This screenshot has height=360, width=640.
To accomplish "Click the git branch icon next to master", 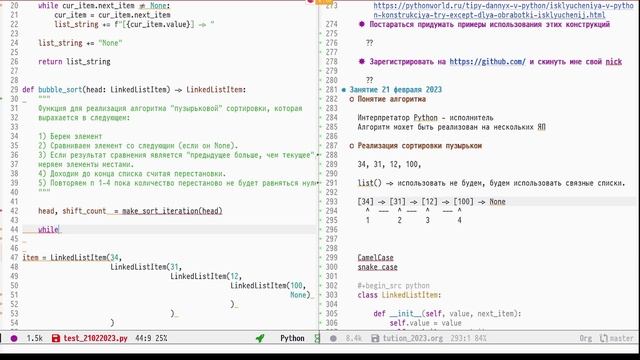I will (604, 338).
